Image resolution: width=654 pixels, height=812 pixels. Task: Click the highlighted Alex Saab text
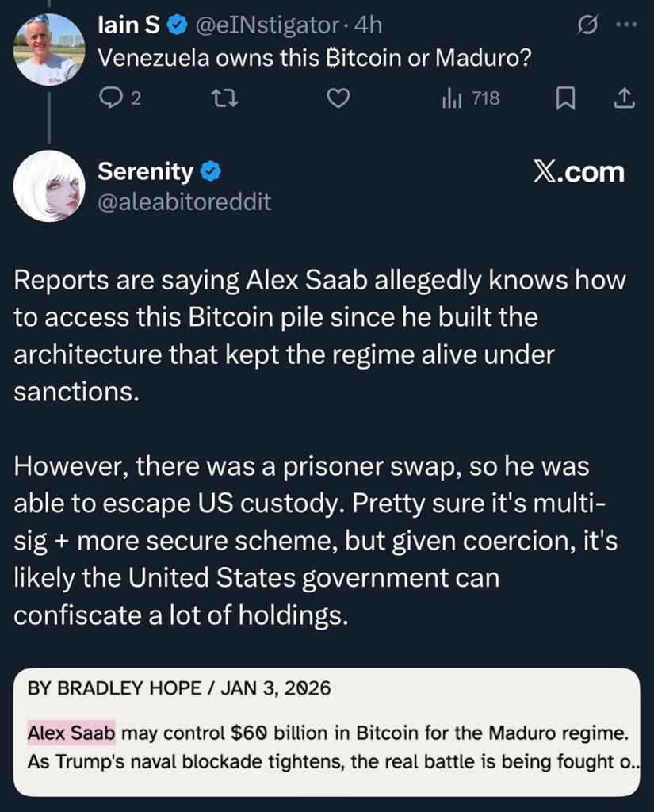71,733
